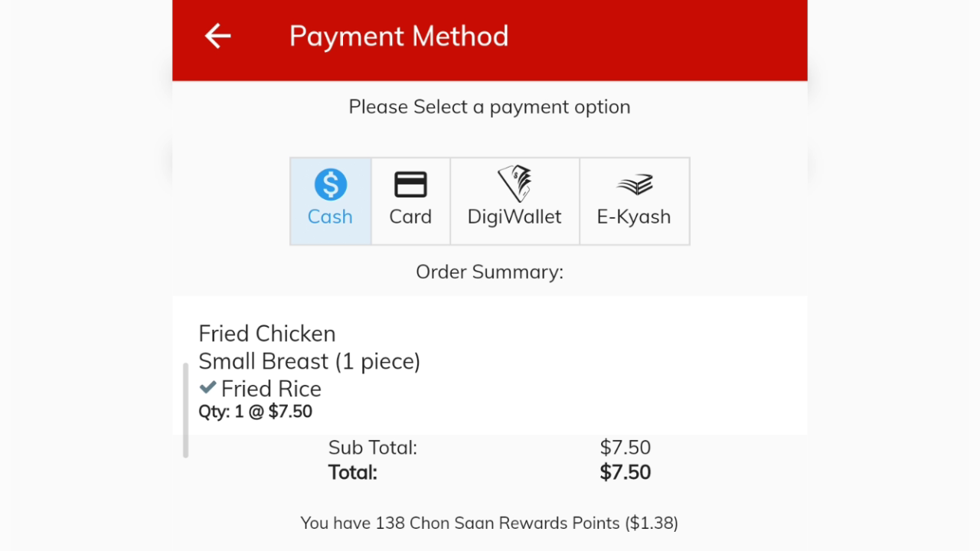Click the order summary scrollbar

tap(185, 411)
